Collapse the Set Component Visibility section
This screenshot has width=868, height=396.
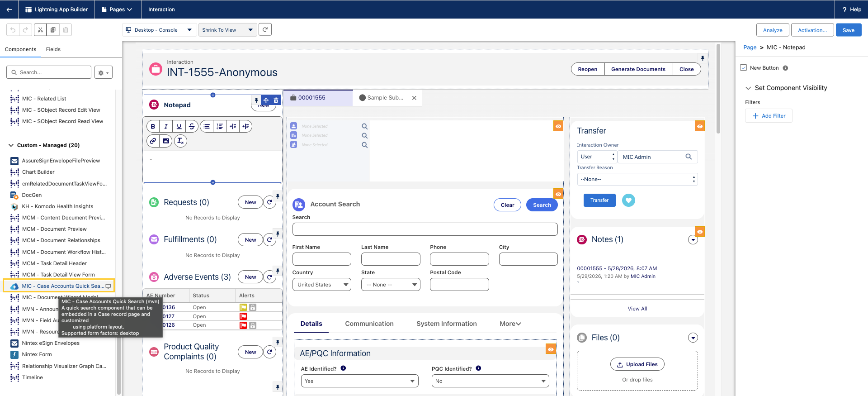click(x=748, y=88)
